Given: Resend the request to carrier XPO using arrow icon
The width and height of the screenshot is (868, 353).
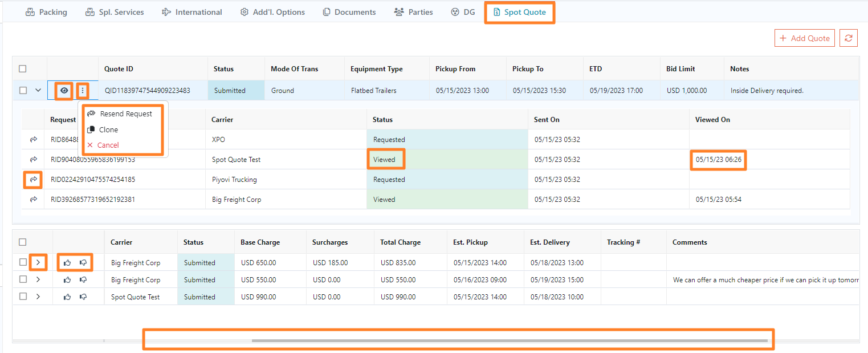Looking at the screenshot, I should click(x=34, y=140).
